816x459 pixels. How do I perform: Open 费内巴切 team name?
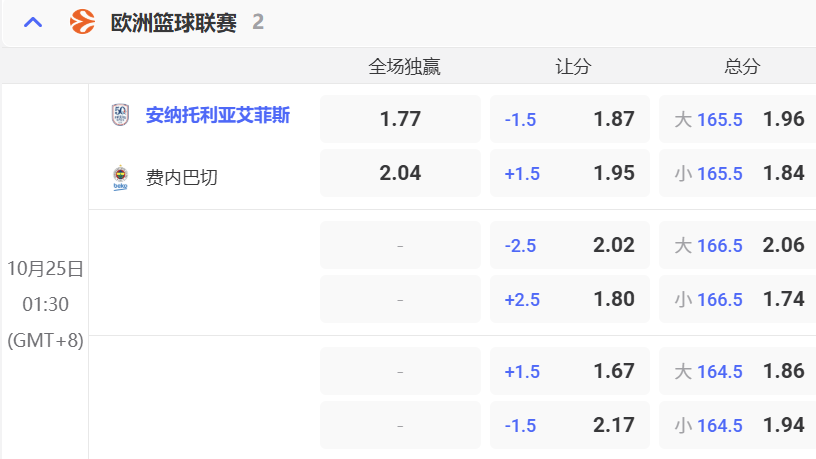(x=181, y=178)
